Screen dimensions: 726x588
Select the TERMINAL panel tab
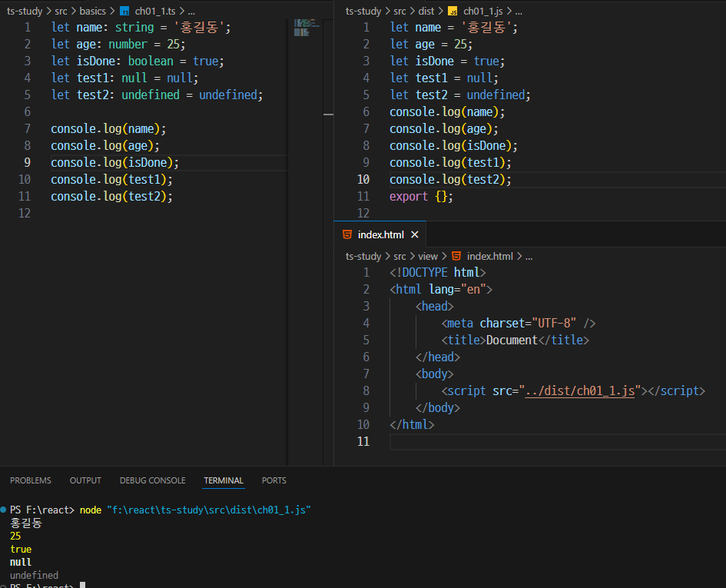tap(224, 480)
